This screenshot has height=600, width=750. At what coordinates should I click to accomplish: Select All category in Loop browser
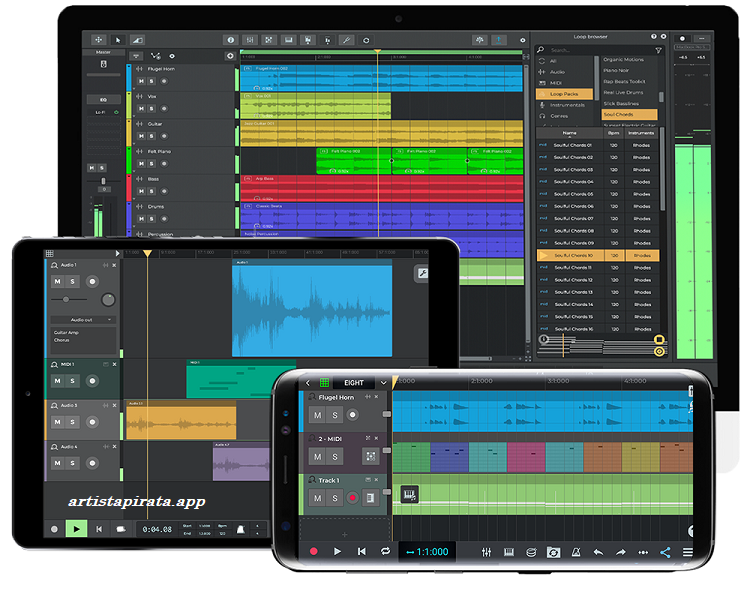[x=564, y=61]
